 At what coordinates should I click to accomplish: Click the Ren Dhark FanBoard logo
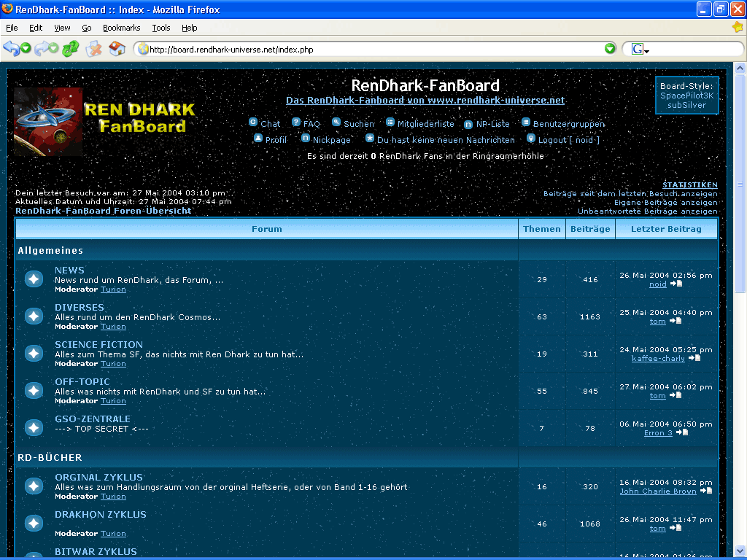(x=106, y=121)
